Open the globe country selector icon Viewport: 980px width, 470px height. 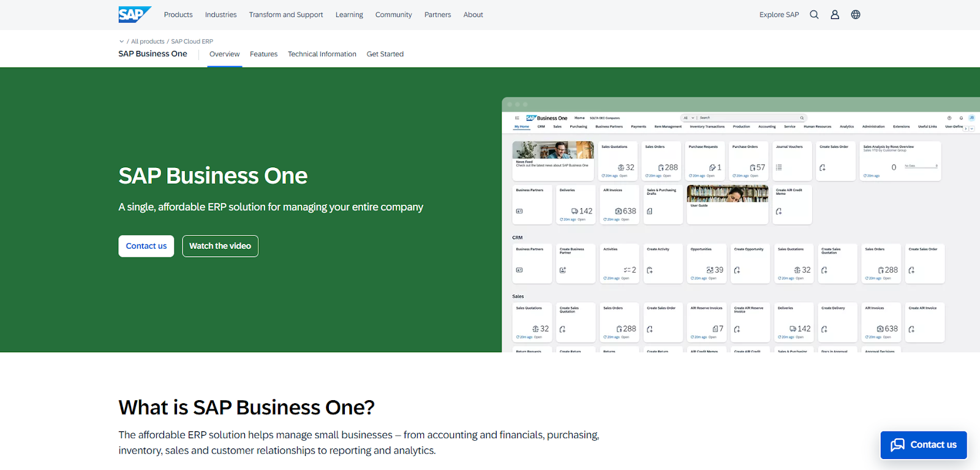(x=856, y=15)
